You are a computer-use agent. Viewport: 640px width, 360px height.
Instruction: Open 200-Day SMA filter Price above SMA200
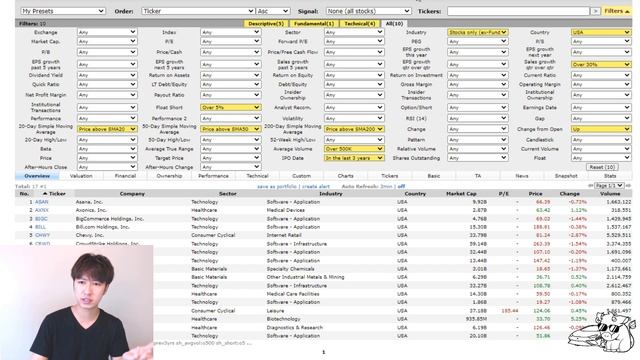[354, 129]
